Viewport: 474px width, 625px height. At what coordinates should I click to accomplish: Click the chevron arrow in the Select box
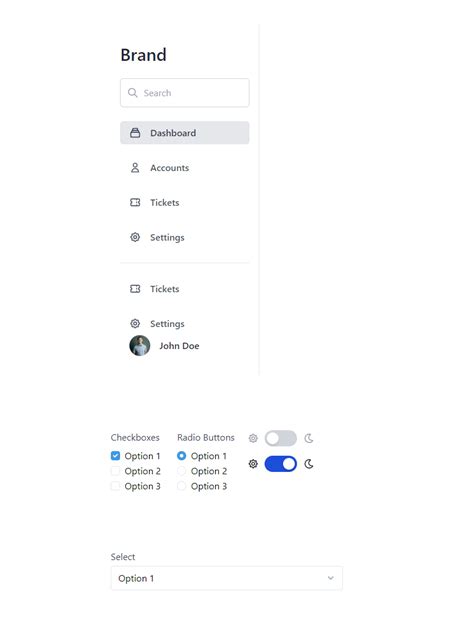(330, 578)
